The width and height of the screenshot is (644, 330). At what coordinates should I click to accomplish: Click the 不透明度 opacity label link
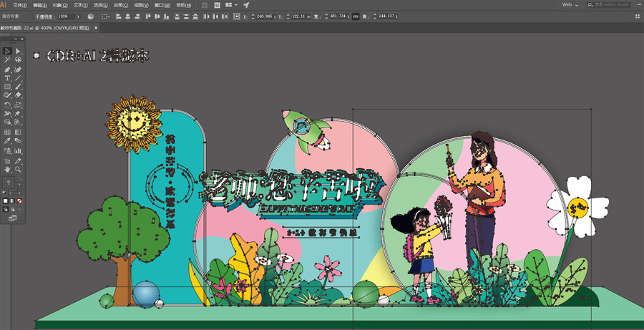point(45,16)
